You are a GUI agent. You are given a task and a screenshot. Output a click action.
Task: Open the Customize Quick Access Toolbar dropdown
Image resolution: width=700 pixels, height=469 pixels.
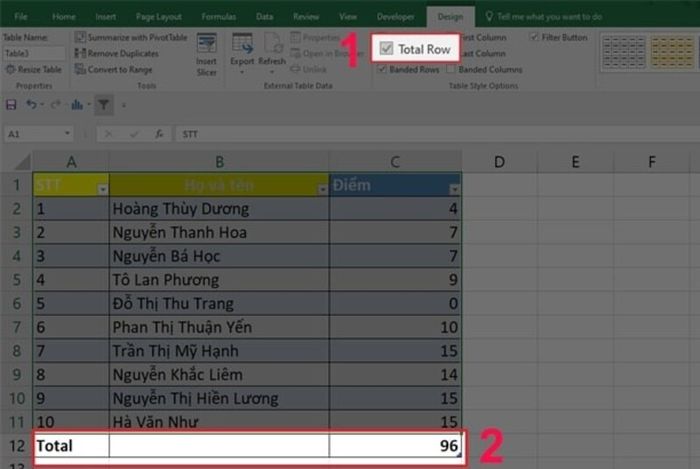[x=124, y=106]
